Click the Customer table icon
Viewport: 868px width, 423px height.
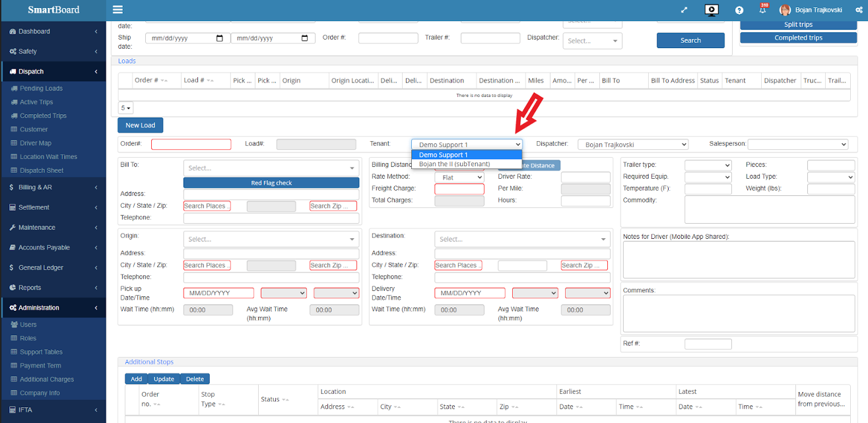click(x=15, y=129)
